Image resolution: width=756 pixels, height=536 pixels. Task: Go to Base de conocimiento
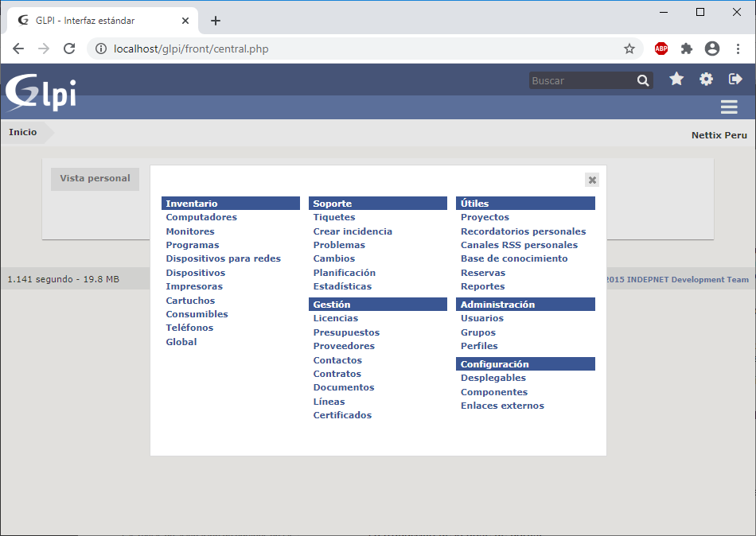(514, 258)
